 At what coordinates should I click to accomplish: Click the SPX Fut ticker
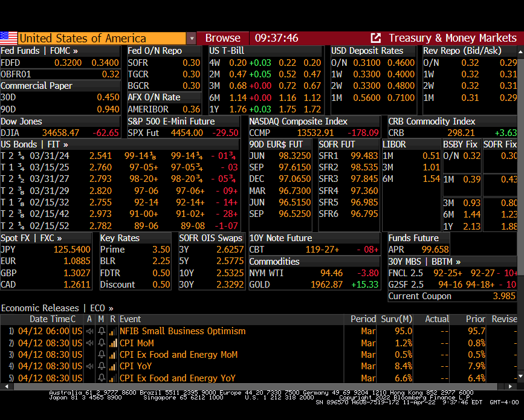(x=143, y=133)
